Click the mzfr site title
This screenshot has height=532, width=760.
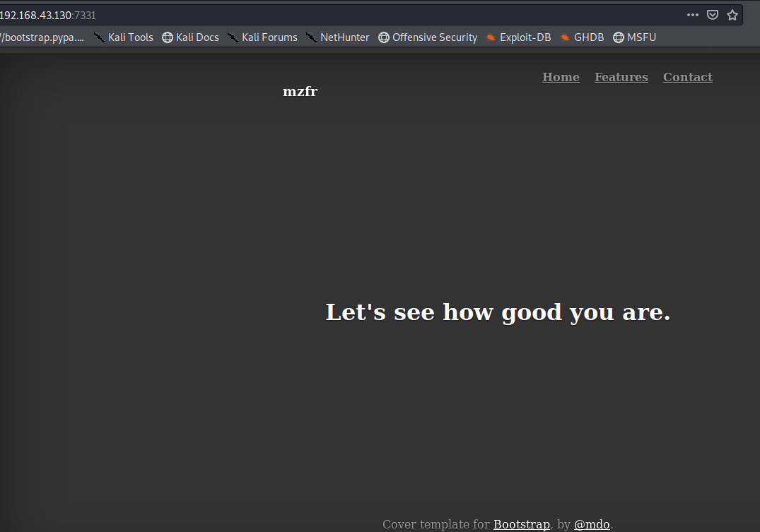(300, 92)
